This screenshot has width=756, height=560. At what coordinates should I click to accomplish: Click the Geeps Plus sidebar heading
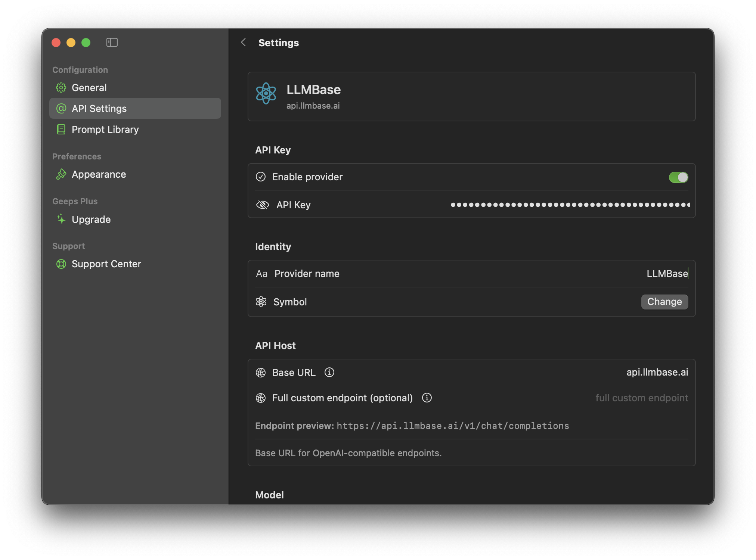(75, 201)
